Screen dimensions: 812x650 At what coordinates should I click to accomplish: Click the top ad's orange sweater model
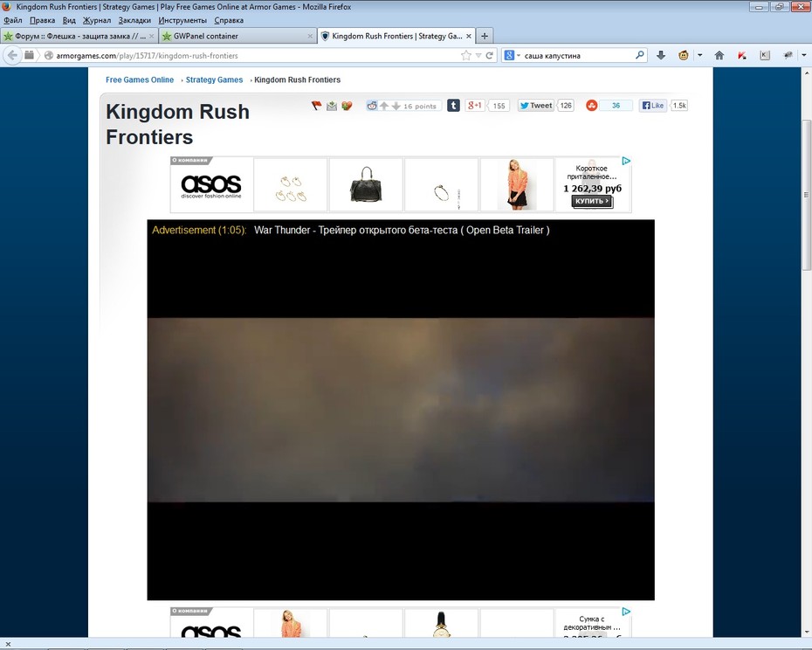coord(517,185)
